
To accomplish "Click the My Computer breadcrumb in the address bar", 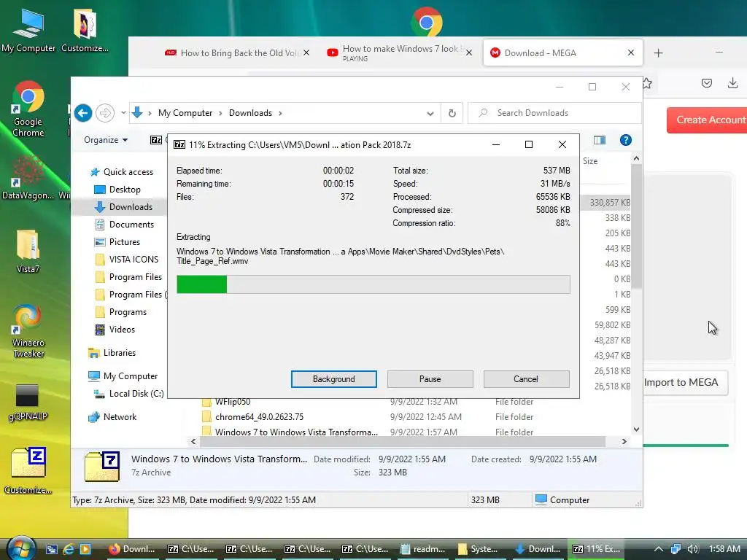I will [185, 113].
